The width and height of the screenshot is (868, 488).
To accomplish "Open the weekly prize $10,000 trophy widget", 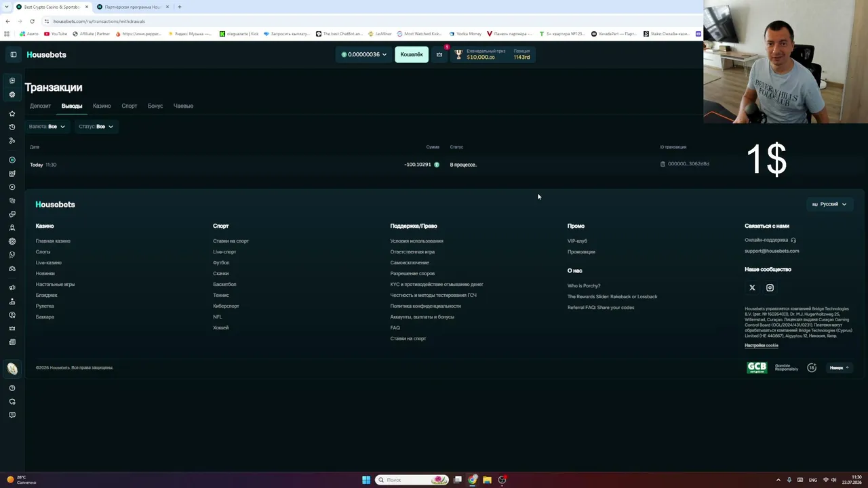I will coord(493,54).
